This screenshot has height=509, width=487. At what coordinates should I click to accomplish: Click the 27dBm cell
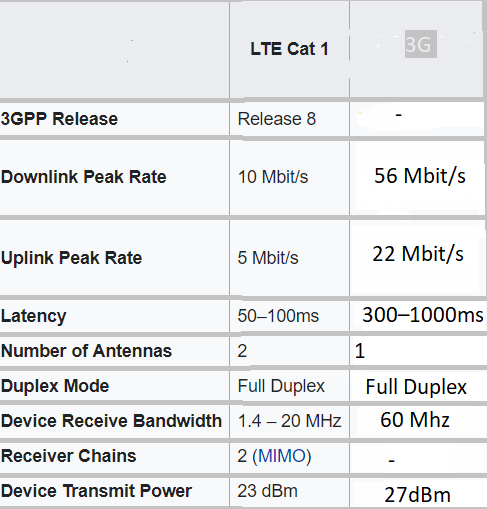point(417,495)
